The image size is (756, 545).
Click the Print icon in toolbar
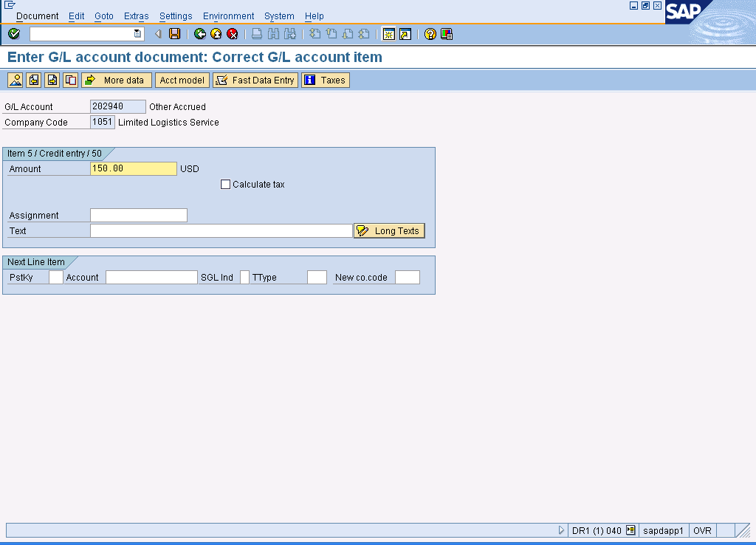257,34
